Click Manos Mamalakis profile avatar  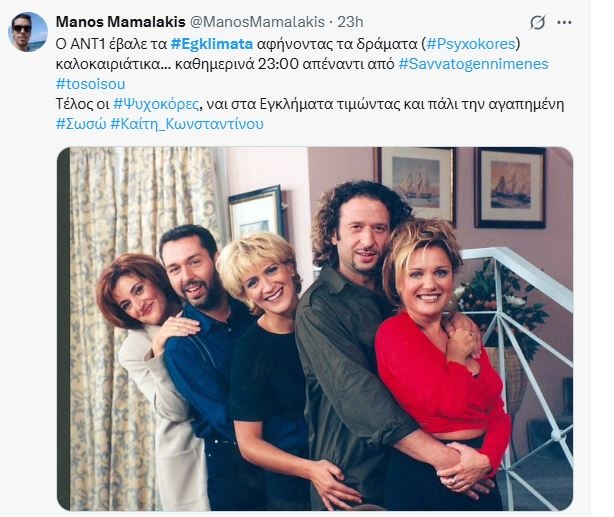(x=28, y=32)
